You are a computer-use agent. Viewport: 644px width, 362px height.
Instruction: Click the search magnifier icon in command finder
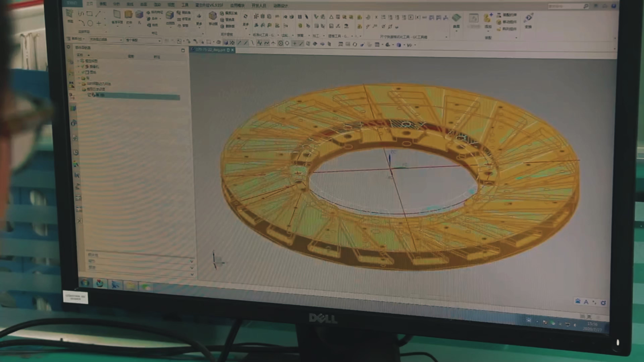click(586, 7)
